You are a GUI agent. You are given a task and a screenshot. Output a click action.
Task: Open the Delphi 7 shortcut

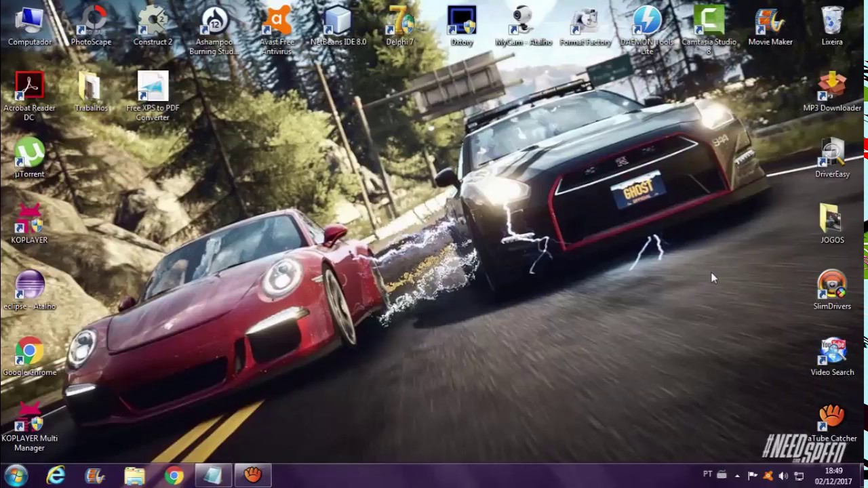[x=399, y=26]
